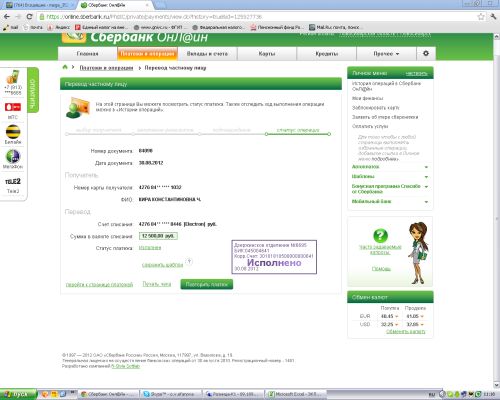The height and width of the screenshot is (400, 500).
Task: Open Пенсионный фонд bookmark
Action: coord(276,27)
